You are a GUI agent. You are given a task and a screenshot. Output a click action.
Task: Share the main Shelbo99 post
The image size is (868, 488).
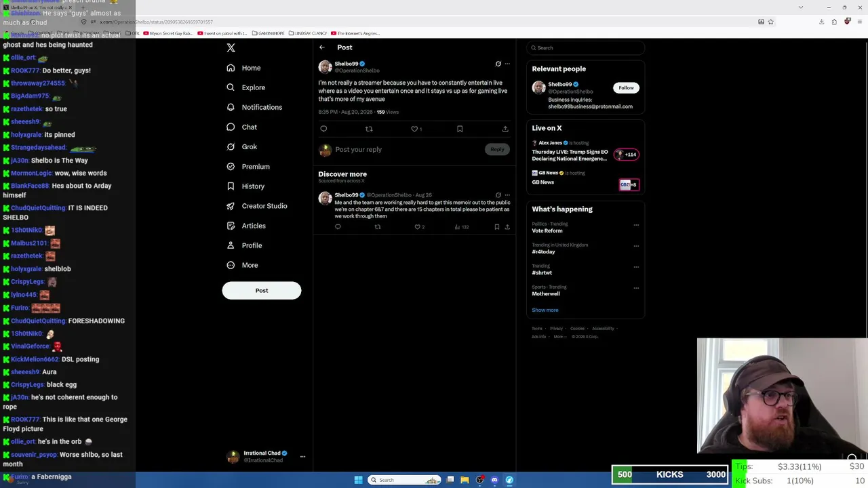pyautogui.click(x=505, y=129)
